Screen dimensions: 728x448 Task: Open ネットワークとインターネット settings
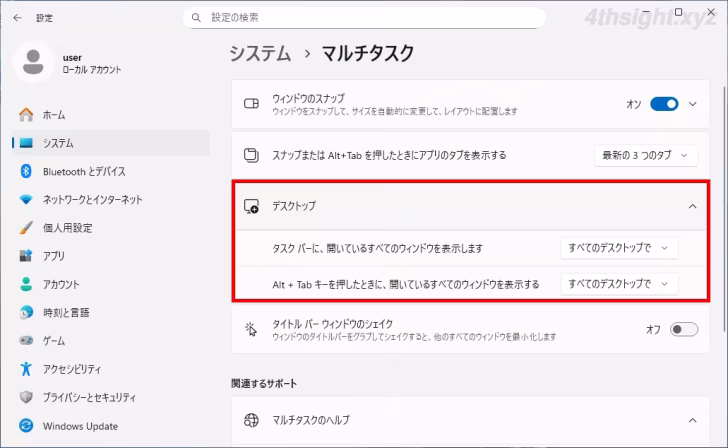[110, 200]
